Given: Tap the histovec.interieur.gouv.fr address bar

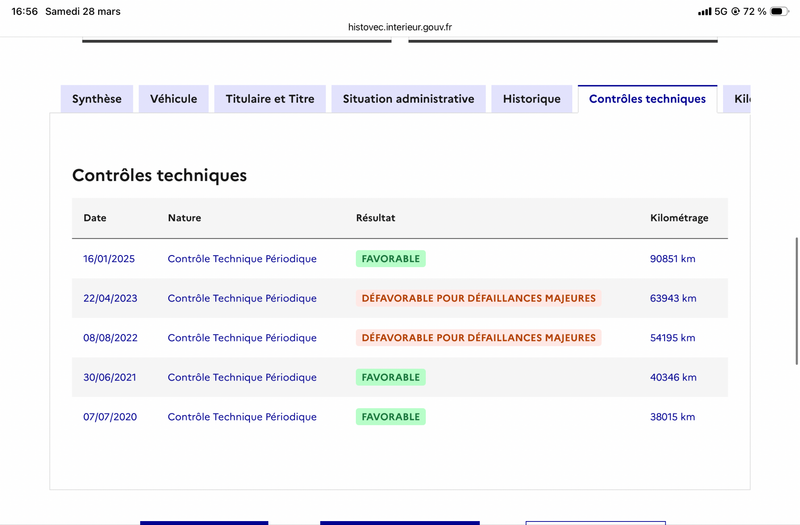Looking at the screenshot, I should tap(400, 27).
